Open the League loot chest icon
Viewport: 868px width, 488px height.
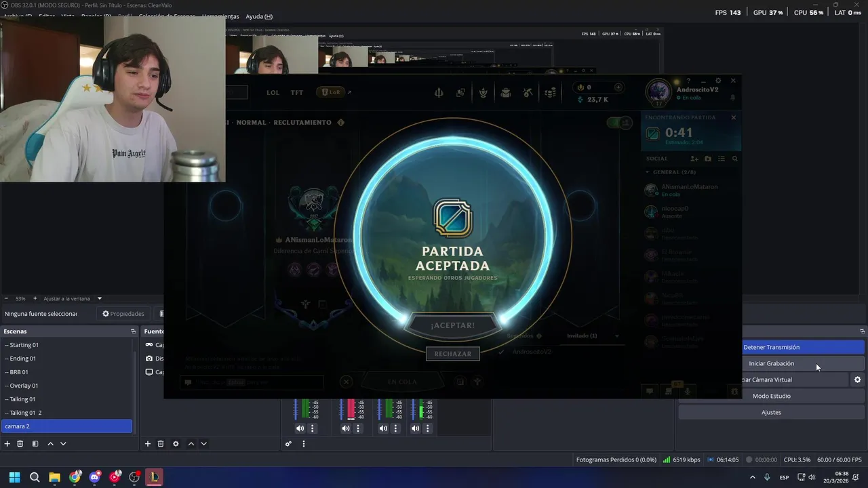[x=505, y=93]
